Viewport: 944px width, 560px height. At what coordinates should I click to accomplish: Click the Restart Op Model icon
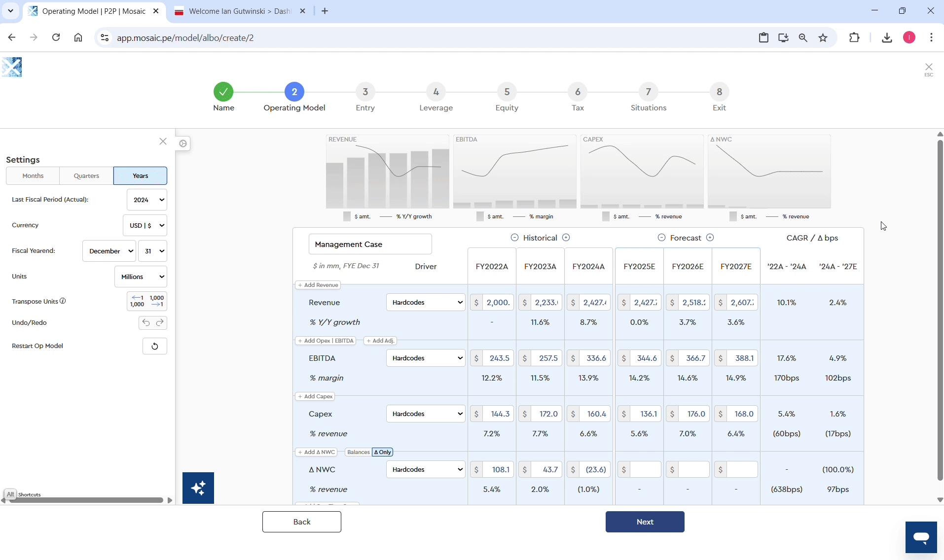154,346
